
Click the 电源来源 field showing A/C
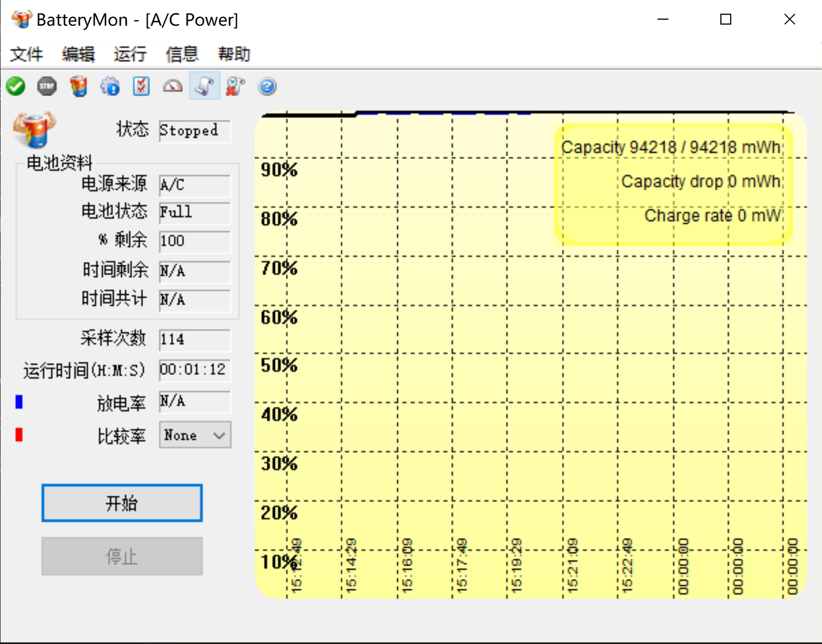coord(195,186)
